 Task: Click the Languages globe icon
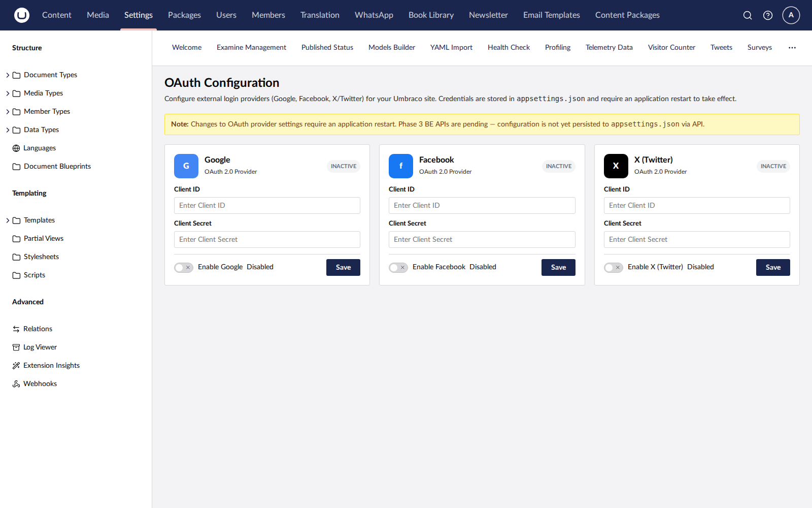16,148
